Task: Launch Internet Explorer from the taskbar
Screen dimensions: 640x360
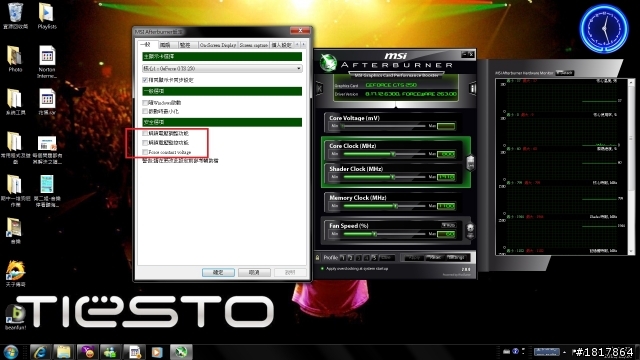Action: (40, 352)
